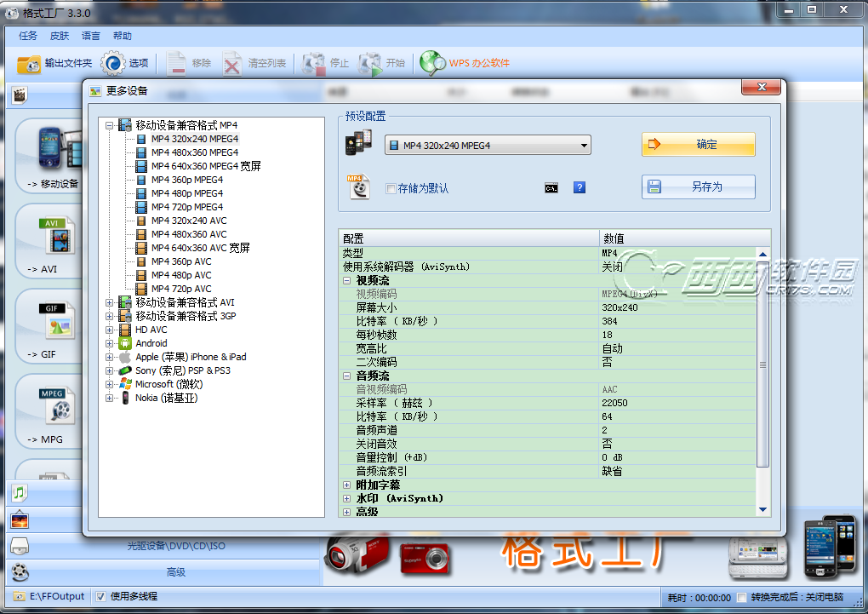
Task: Select the -> MPG conversion icon
Action: click(56, 406)
